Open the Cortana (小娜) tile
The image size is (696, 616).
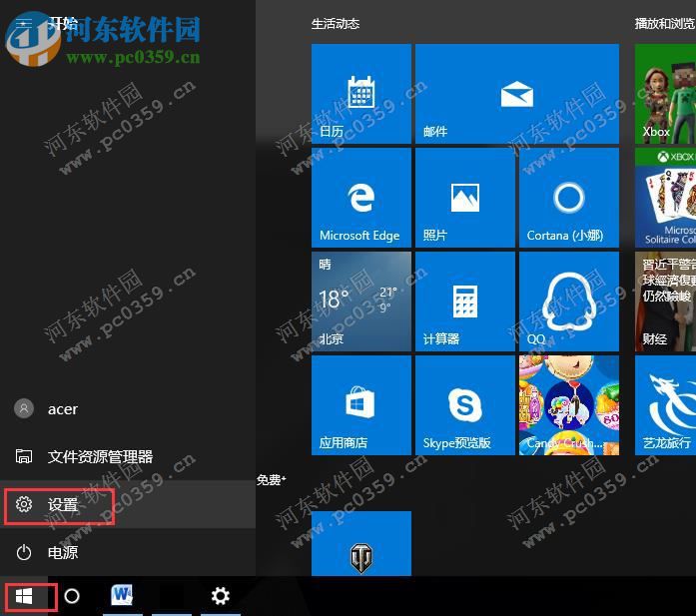tap(569, 198)
